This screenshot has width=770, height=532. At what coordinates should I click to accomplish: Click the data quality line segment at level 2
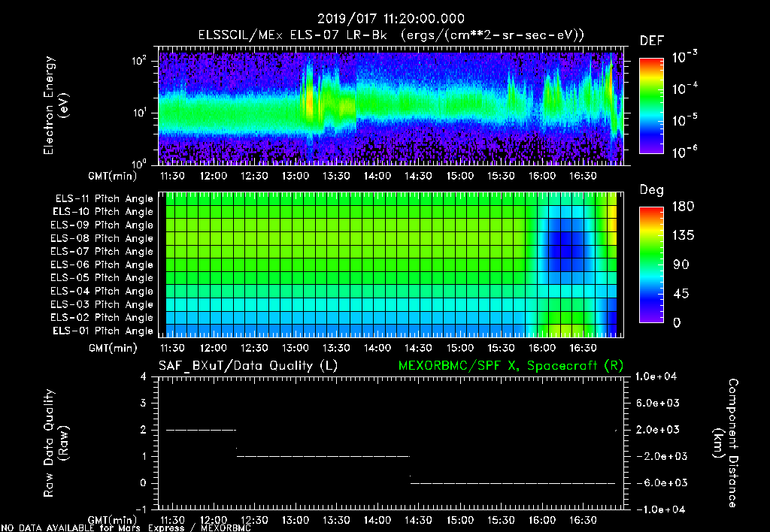202,430
